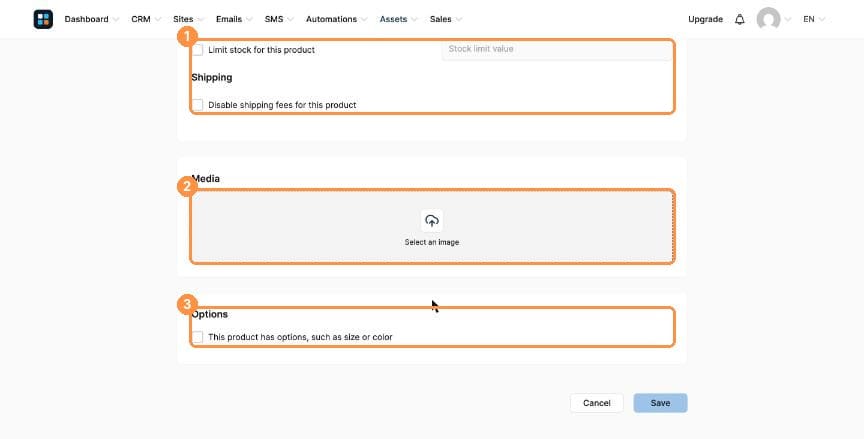
Task: Expand the Emails dropdown arrow
Action: [x=249, y=19]
